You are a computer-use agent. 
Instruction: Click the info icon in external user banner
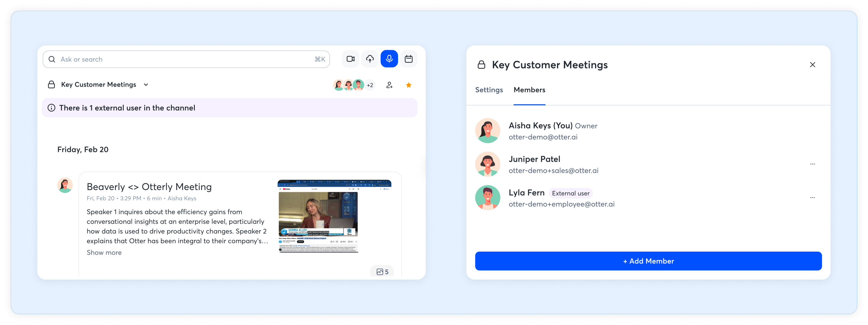pos(51,108)
